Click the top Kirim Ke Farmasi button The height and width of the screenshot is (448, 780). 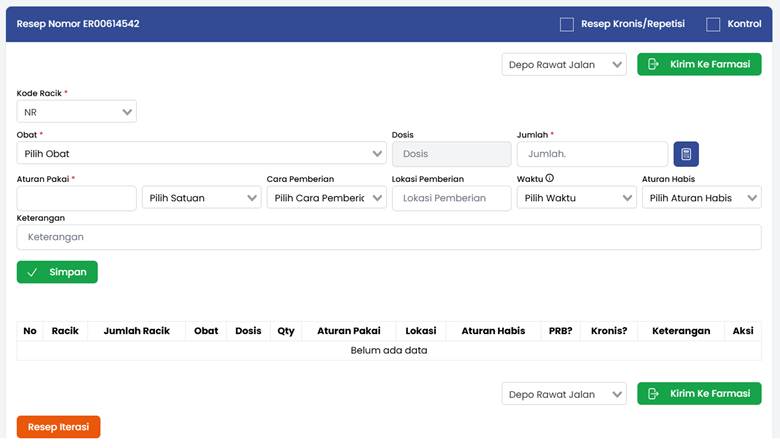pos(699,65)
